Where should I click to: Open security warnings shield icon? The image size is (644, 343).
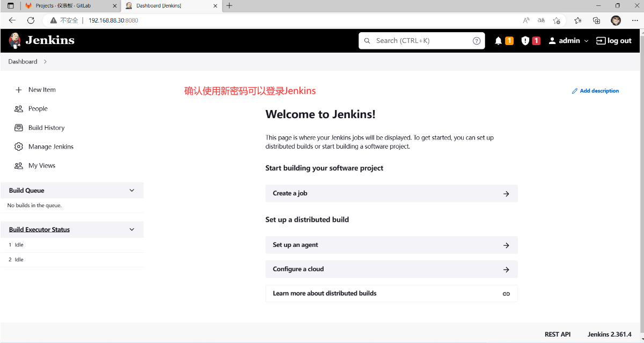click(525, 41)
